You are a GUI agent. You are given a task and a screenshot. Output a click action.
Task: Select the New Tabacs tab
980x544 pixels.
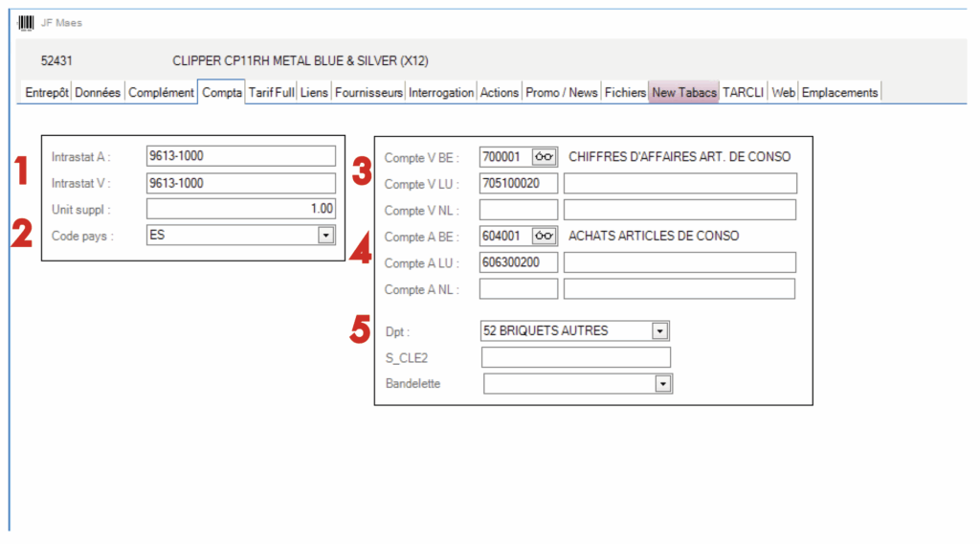click(683, 93)
